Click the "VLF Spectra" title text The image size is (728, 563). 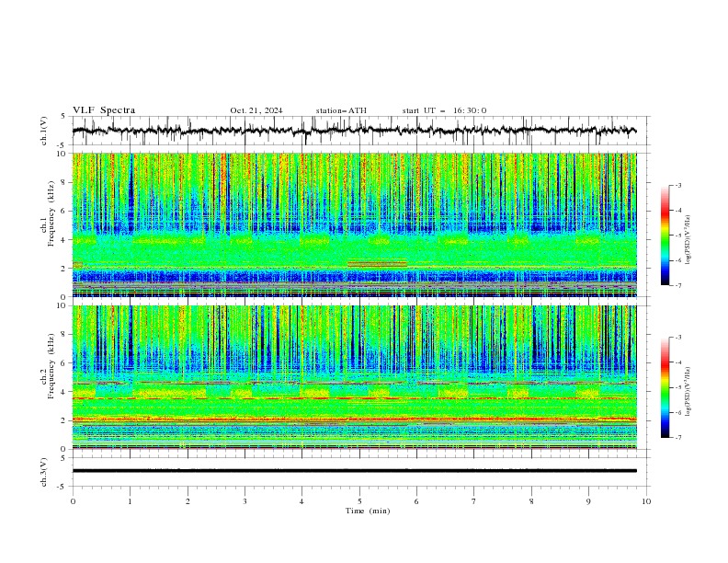coord(104,110)
